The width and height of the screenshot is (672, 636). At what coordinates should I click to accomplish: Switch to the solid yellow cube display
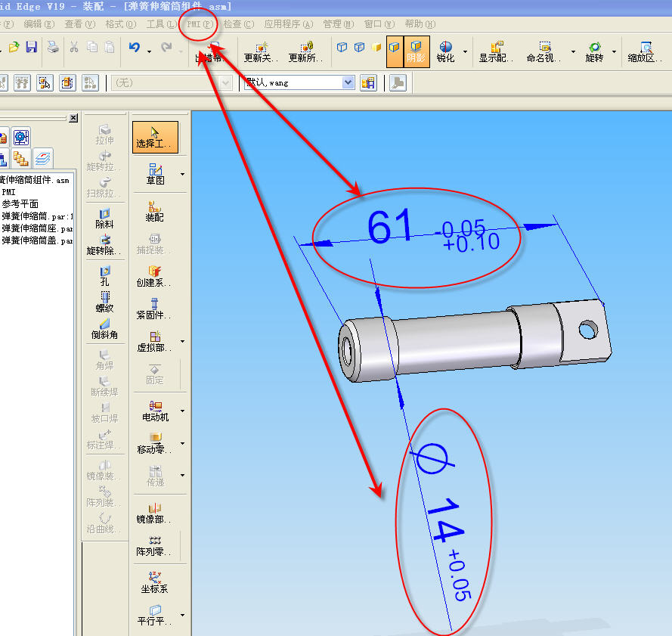click(x=376, y=47)
